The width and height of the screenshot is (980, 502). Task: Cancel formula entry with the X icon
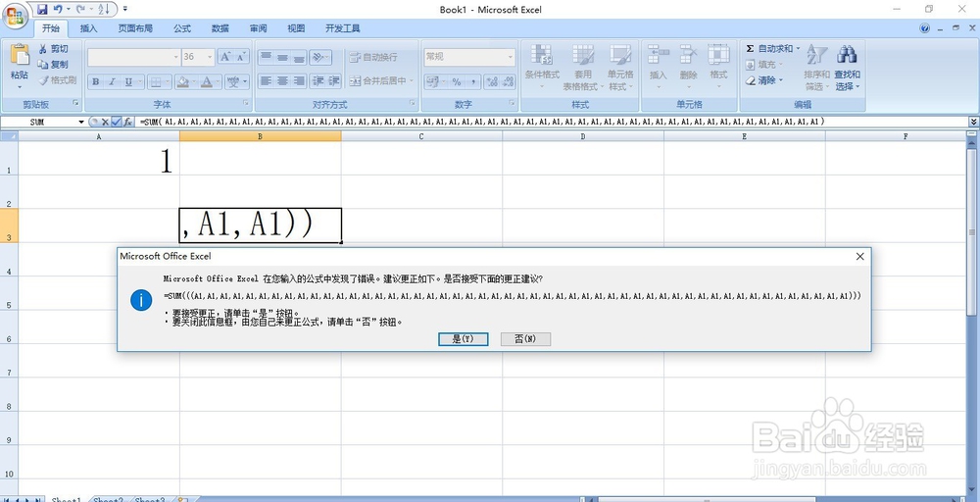click(x=105, y=122)
